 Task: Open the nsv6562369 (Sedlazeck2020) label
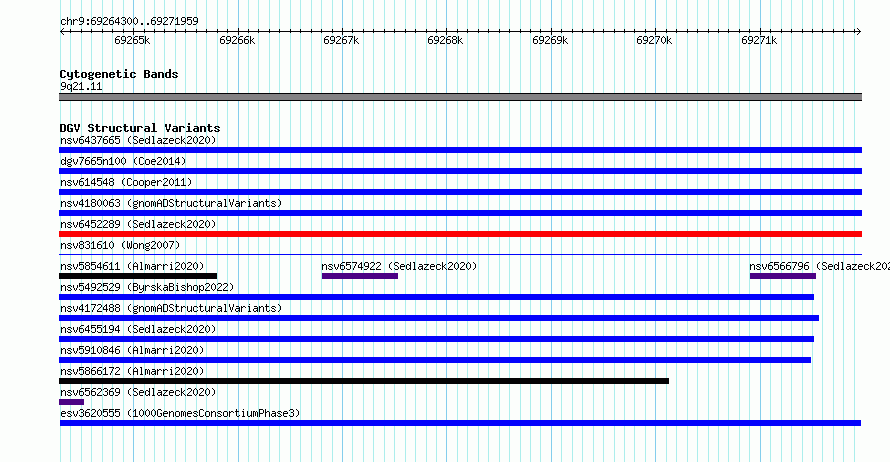[138, 392]
